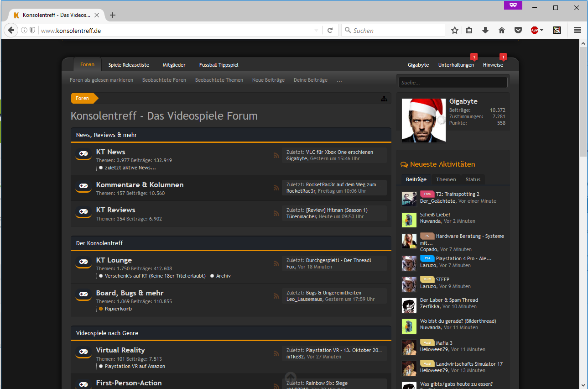The image size is (588, 389).
Task: Open the site identity info icon
Action: [x=24, y=30]
